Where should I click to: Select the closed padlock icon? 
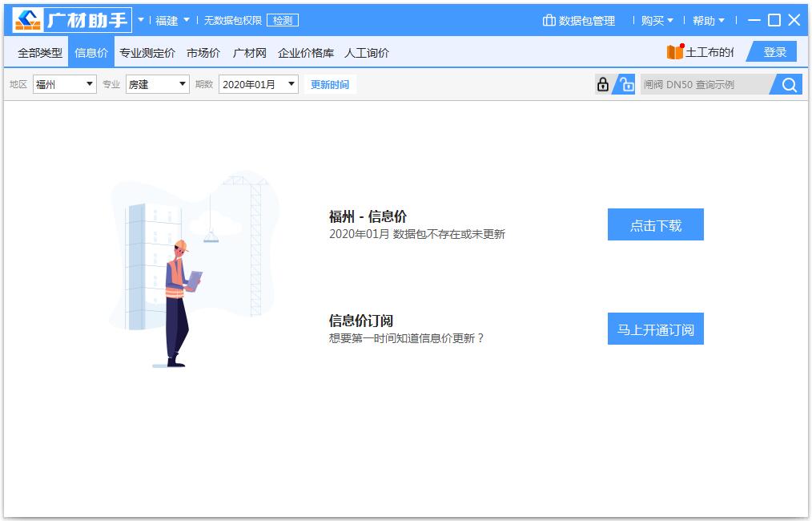(604, 83)
